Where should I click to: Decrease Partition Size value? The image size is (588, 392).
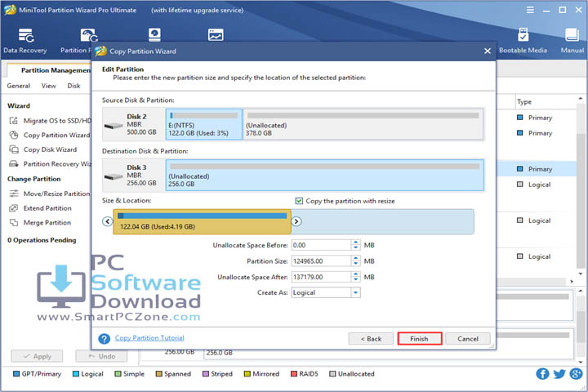pyautogui.click(x=355, y=264)
